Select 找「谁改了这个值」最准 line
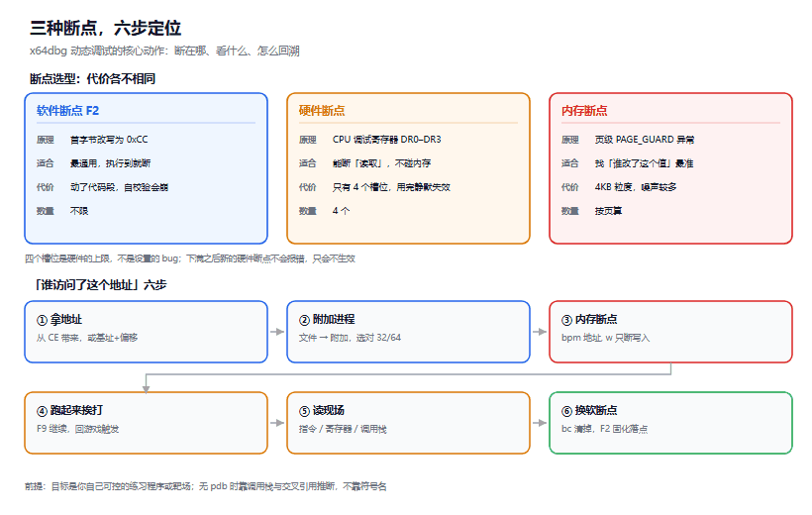Viewport: 812px width, 515px height. pyautogui.click(x=645, y=163)
